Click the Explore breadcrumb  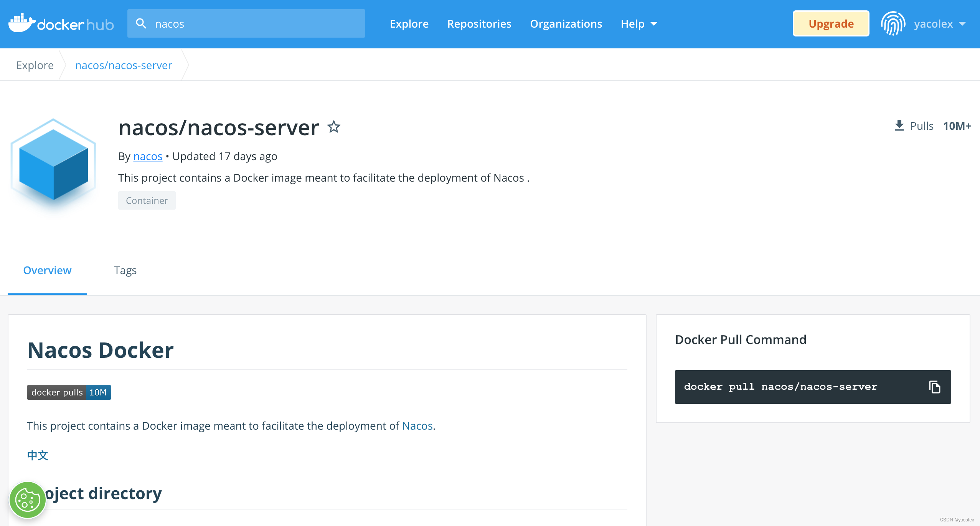[35, 65]
